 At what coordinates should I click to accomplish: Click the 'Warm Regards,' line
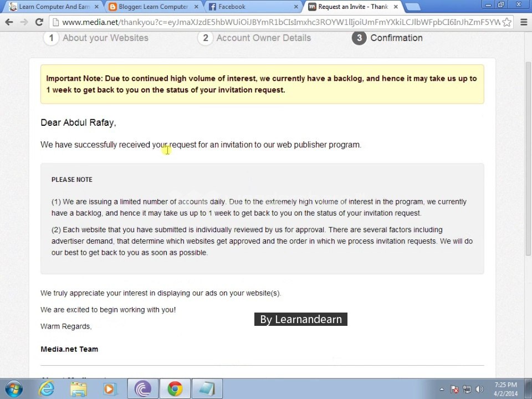pyautogui.click(x=66, y=326)
